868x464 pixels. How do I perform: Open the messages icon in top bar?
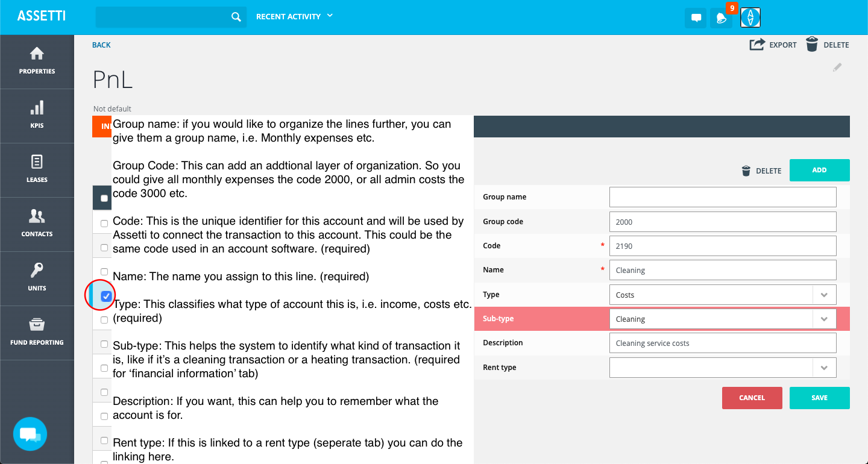[x=696, y=18]
